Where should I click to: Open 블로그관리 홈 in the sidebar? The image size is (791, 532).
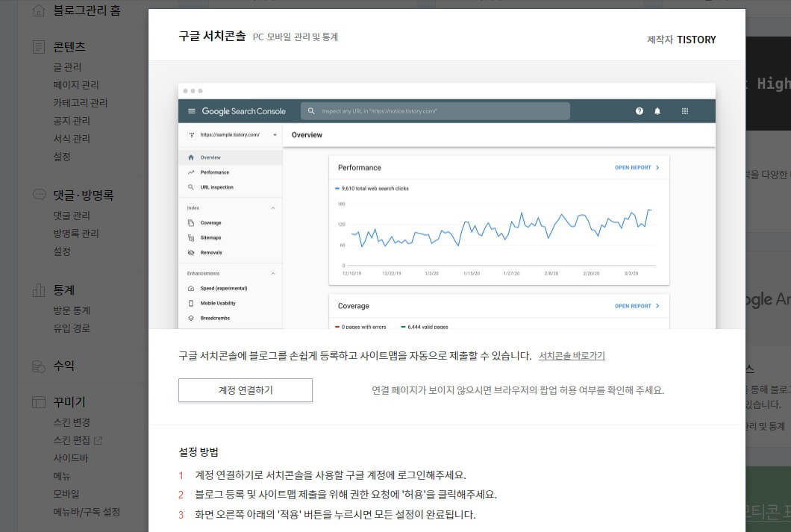coord(87,10)
